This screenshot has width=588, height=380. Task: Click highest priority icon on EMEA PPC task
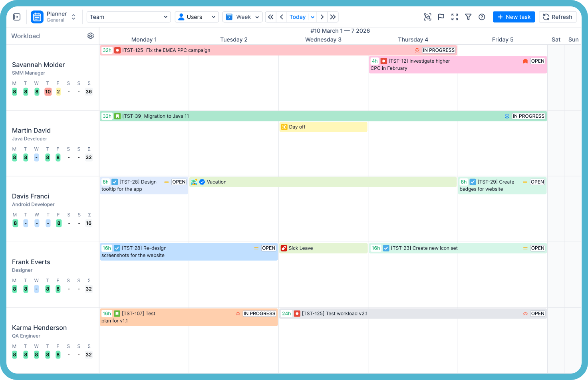(x=417, y=50)
